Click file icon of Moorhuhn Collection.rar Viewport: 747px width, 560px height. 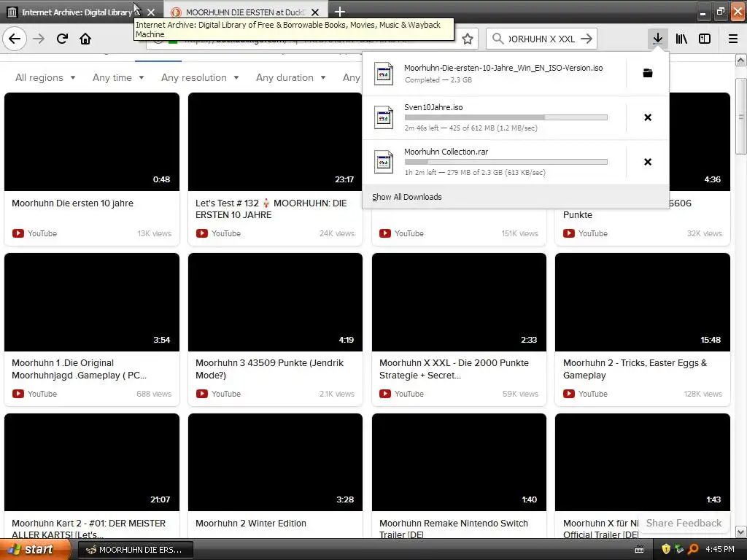tap(384, 162)
